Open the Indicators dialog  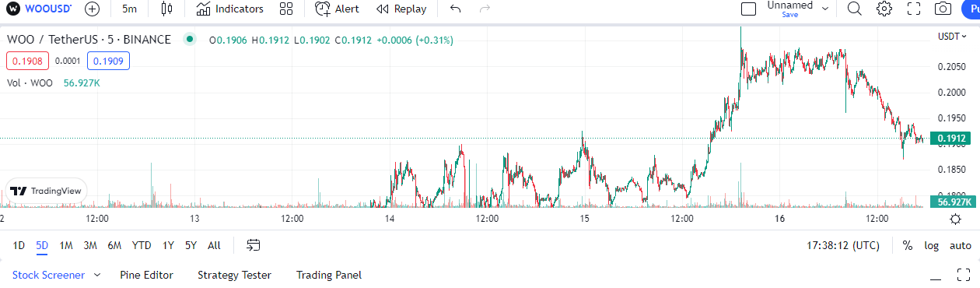229,9
